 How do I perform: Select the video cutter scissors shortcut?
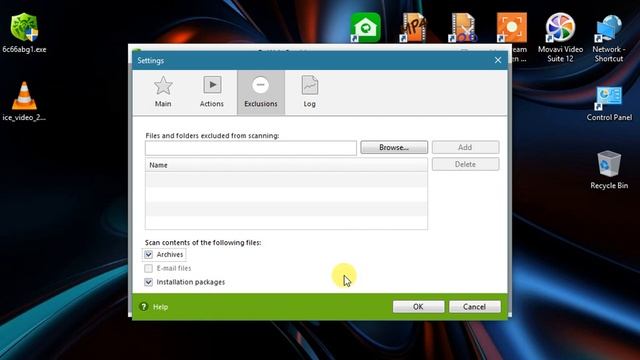pos(462,28)
